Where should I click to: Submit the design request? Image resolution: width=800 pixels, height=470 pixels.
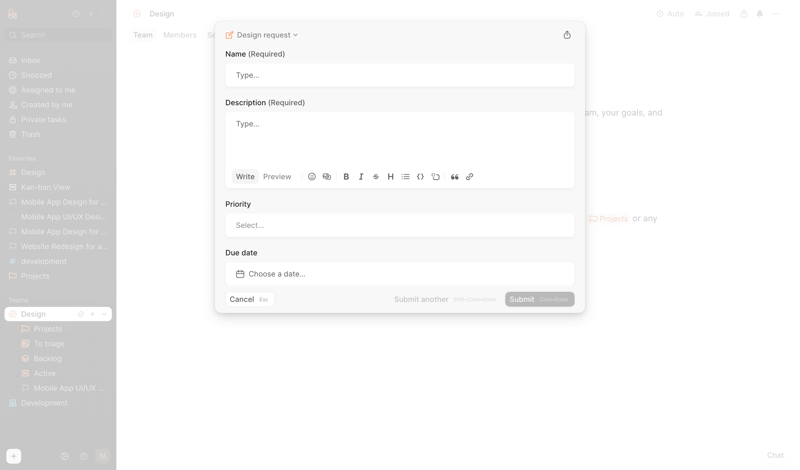539,299
